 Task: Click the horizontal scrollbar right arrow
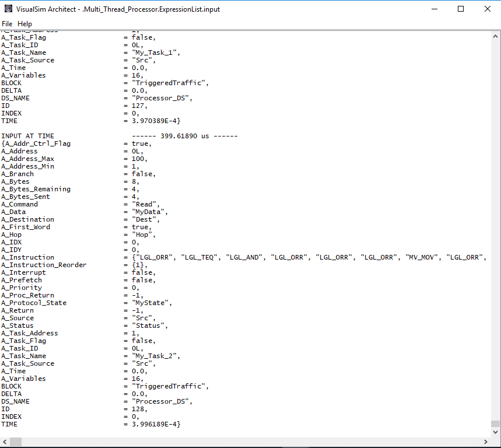coord(485,442)
